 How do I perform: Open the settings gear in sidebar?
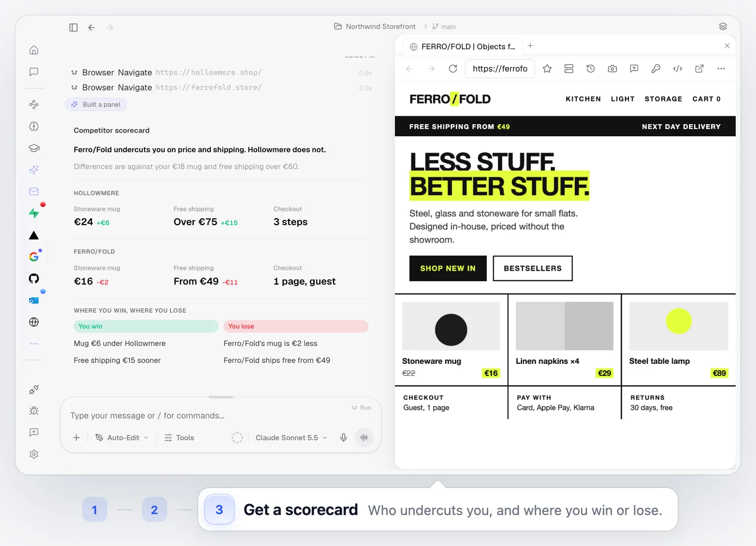tap(34, 454)
